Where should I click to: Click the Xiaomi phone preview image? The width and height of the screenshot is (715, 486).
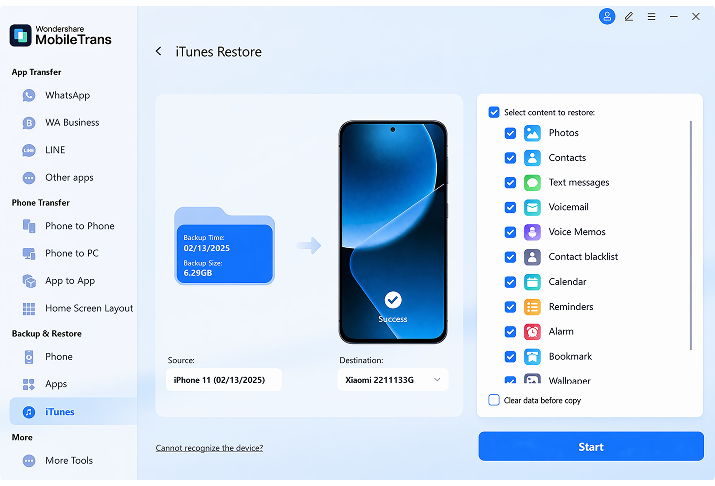[393, 232]
